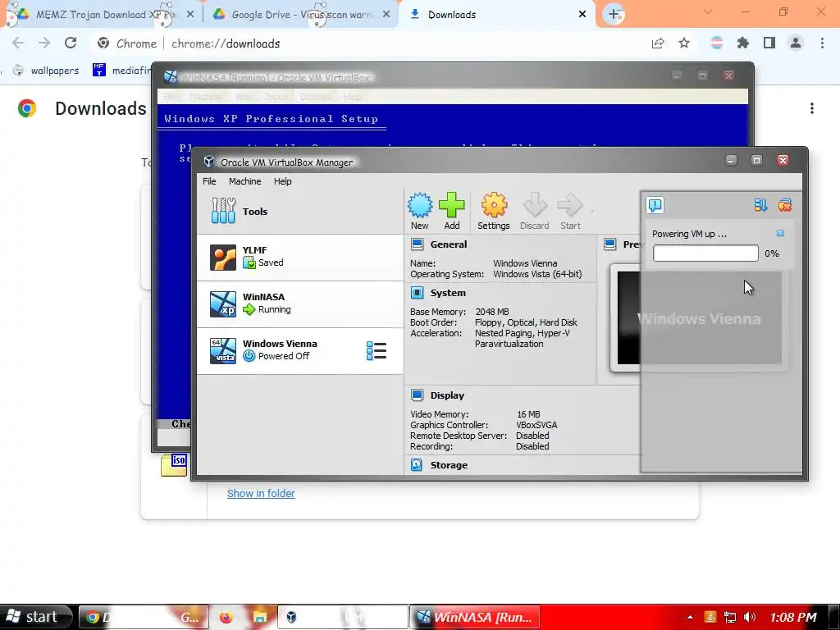The image size is (840, 630).
Task: Open the File menu in VirtualBox Manager
Action: point(209,181)
